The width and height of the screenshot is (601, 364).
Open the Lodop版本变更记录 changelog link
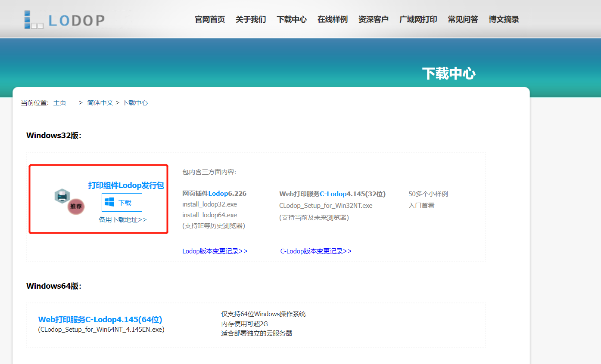tap(215, 251)
